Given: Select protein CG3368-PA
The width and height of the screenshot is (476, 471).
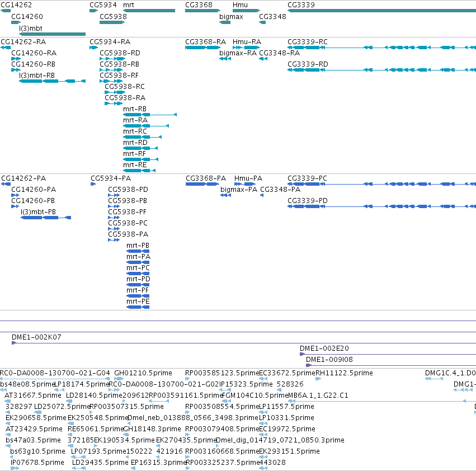Looking at the screenshot, I should click(x=202, y=184).
